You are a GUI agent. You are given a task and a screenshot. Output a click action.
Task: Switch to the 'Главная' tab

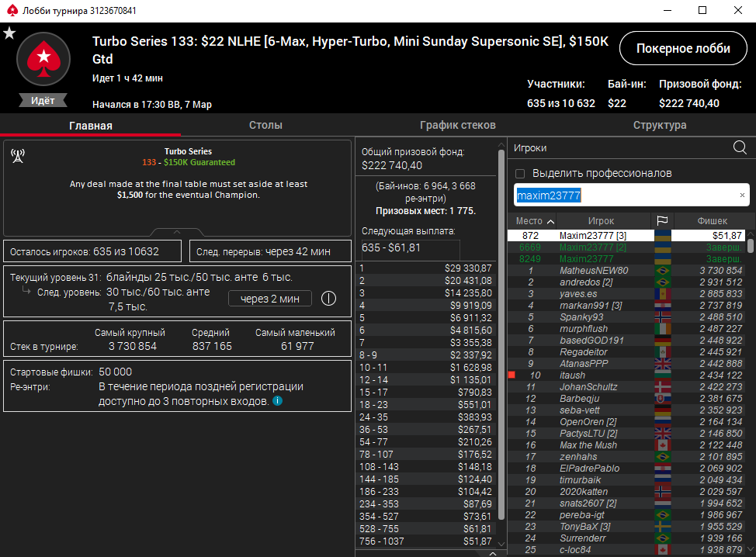(x=91, y=125)
